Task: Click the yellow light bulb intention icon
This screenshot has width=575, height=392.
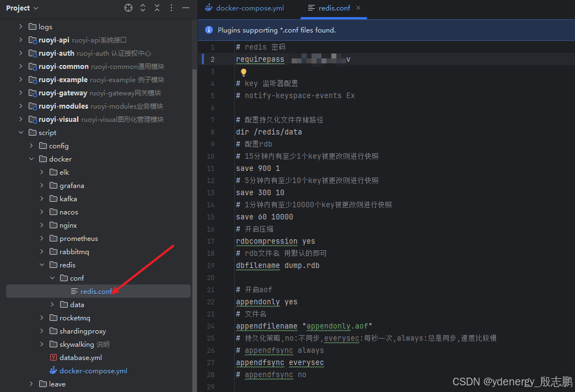Action: pos(244,72)
